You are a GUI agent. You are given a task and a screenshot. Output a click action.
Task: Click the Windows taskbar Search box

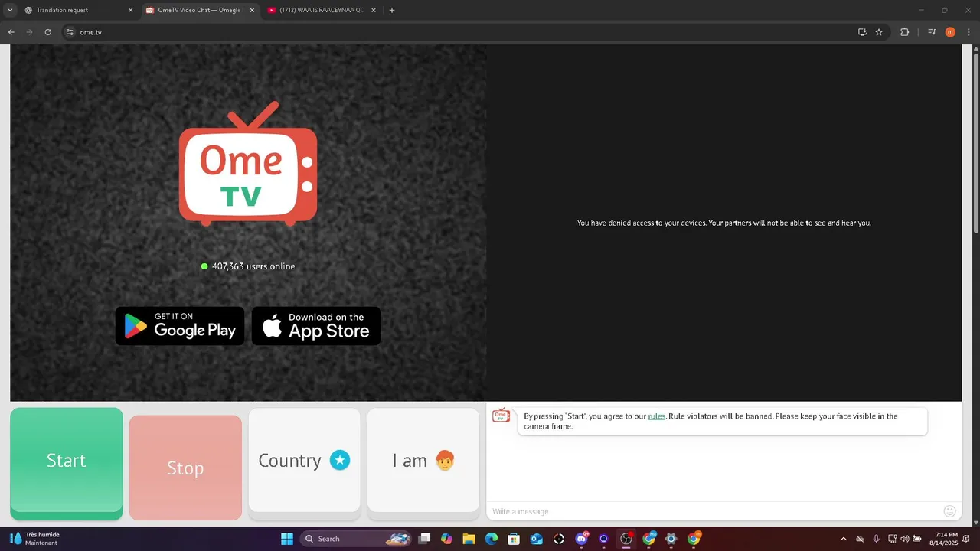coord(356,539)
